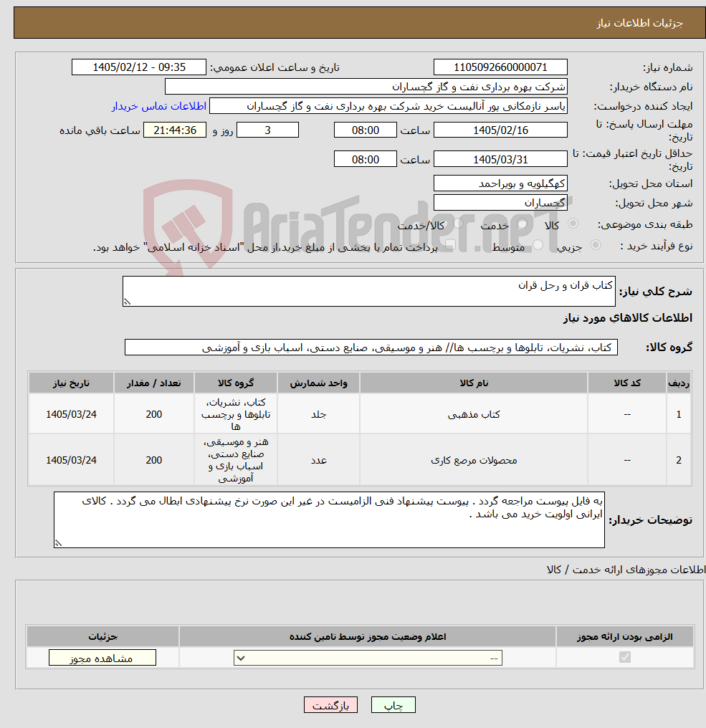Image resolution: width=706 pixels, height=728 pixels.
Task: Click the response deadline time field 08:00
Action: point(365,130)
